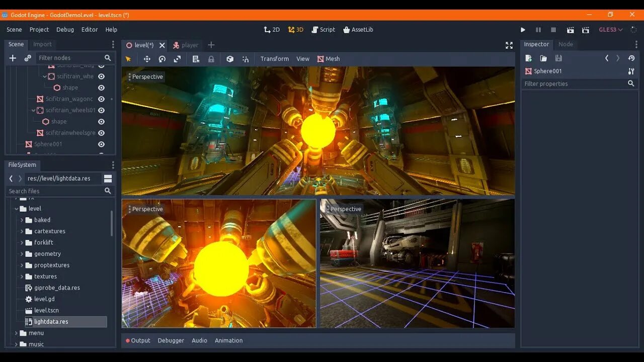644x362 pixels.
Task: Select the Move Mode tool
Action: tap(147, 59)
